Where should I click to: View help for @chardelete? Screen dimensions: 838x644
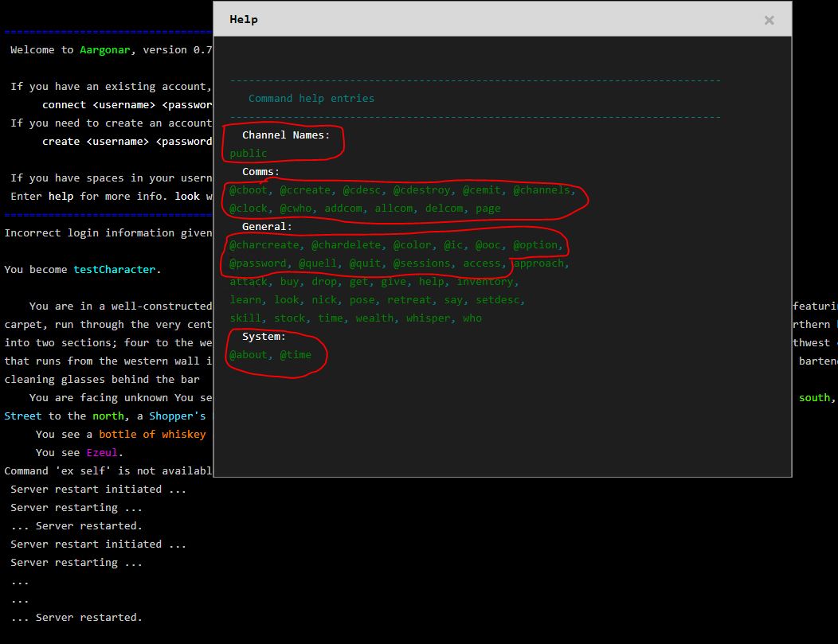point(346,245)
